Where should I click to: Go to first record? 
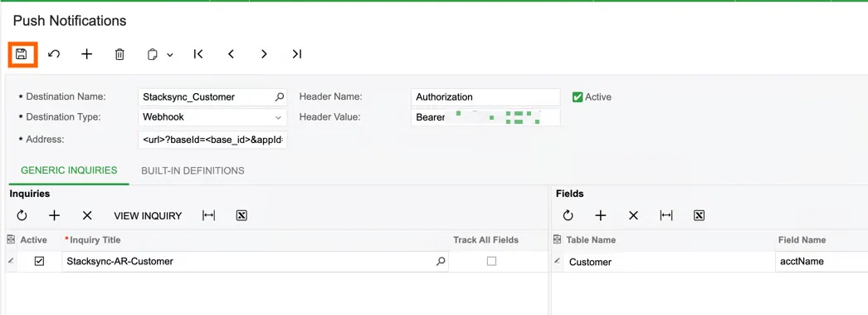tap(198, 54)
